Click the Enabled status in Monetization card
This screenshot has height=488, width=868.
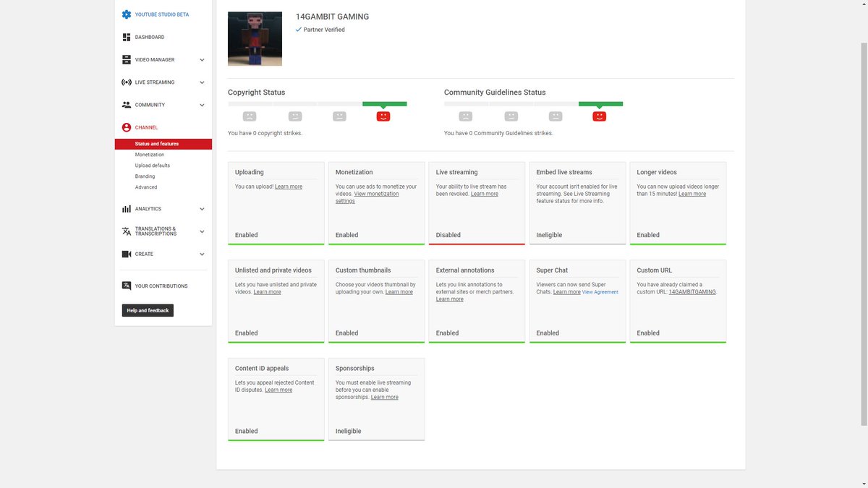coord(347,235)
